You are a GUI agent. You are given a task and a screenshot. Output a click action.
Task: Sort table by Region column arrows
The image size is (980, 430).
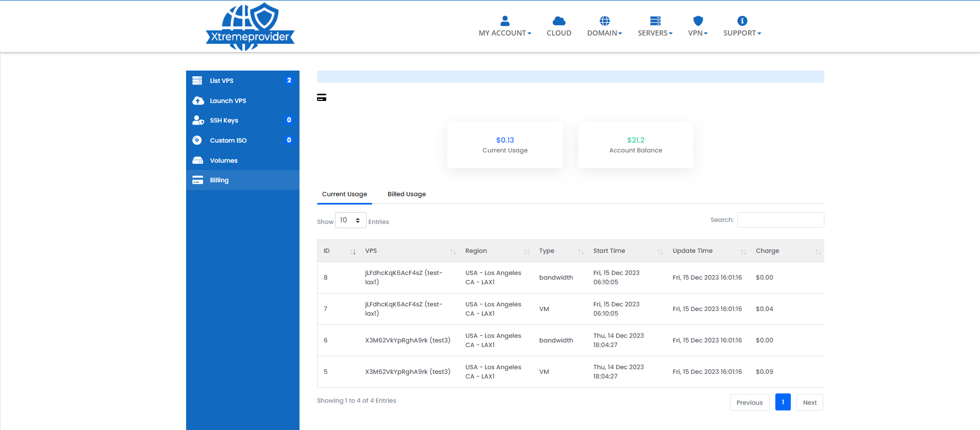527,252
